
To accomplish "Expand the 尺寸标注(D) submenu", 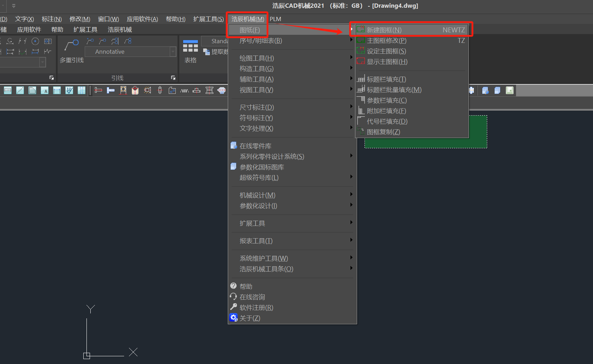I will 292,108.
